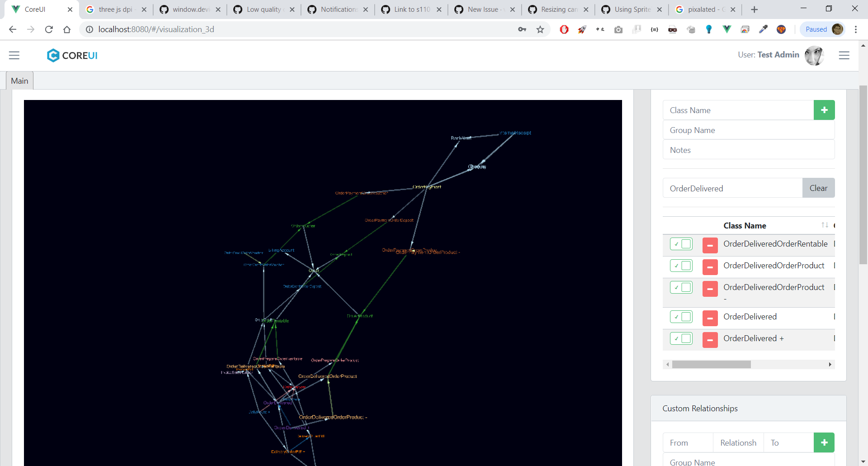868x466 pixels.
Task: Toggle visibility checkbox for OrderDelivered row
Action: point(681,317)
